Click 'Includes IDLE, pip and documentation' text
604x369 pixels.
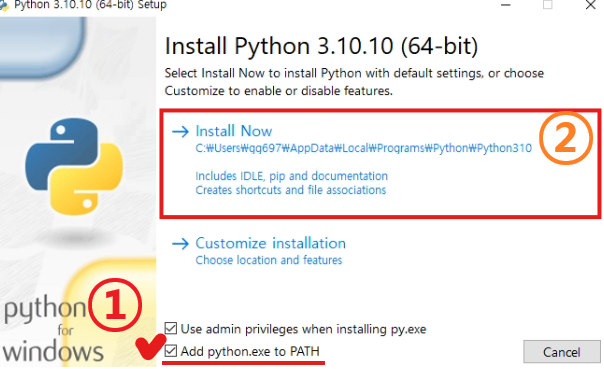point(292,176)
